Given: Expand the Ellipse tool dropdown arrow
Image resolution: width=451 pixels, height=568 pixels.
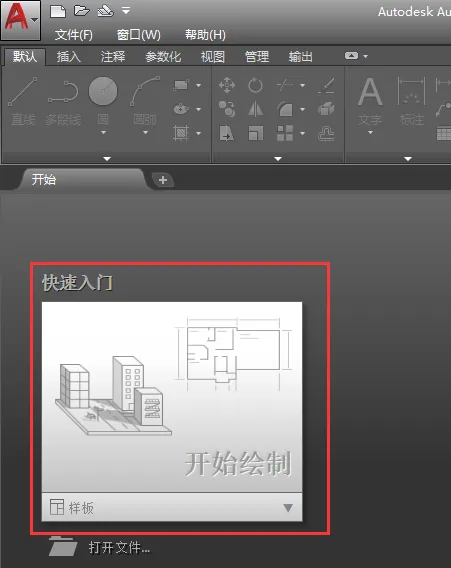Looking at the screenshot, I should (x=199, y=109).
